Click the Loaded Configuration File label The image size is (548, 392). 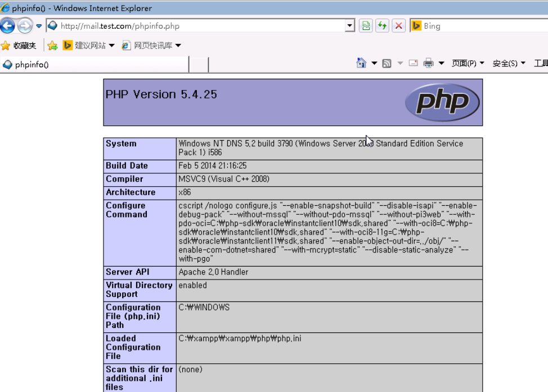coord(133,347)
